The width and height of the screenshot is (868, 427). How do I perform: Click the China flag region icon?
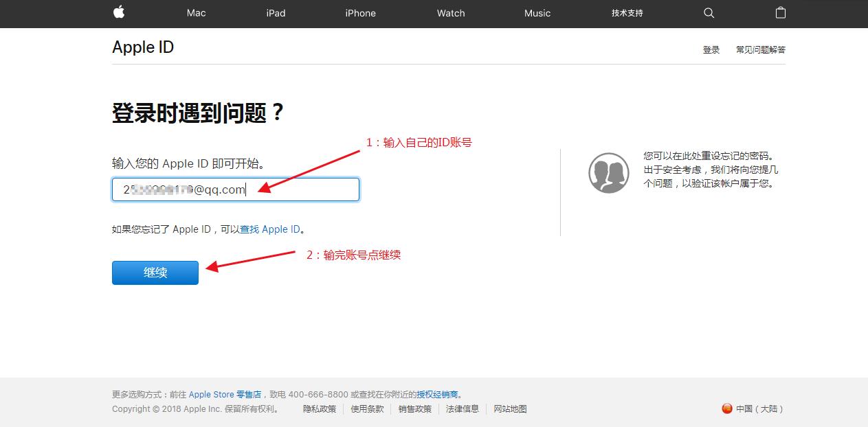coord(727,408)
